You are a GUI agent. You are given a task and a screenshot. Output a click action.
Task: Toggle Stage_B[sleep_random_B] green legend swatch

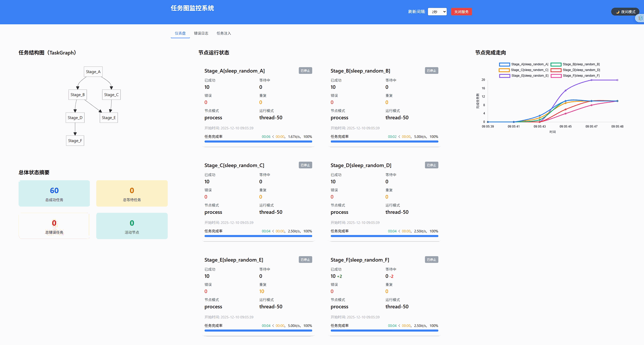pyautogui.click(x=556, y=64)
